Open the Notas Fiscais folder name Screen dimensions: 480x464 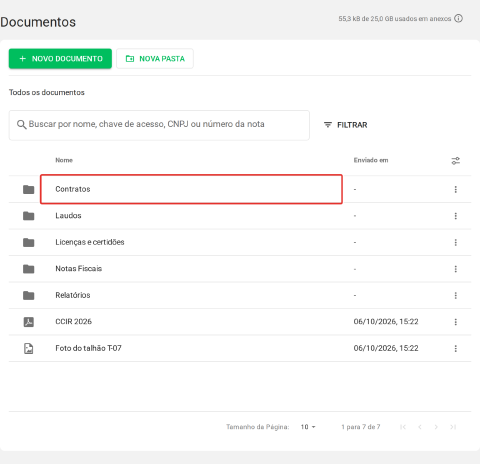[x=79, y=269]
